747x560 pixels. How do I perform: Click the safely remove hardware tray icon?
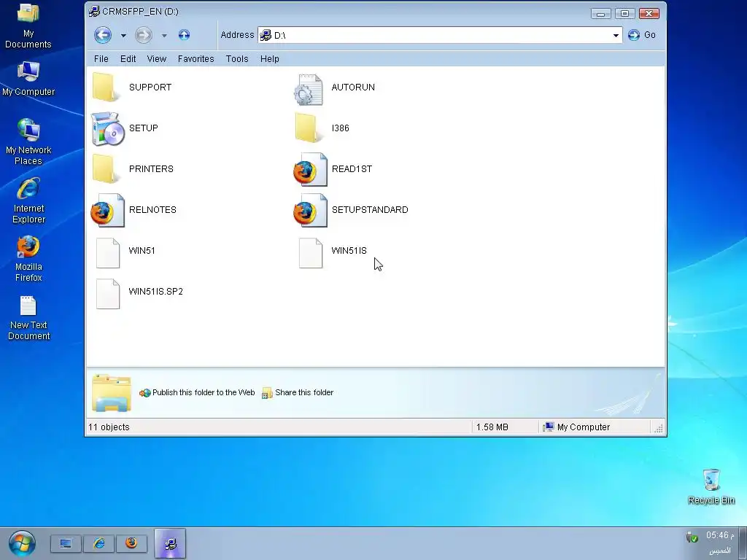(692, 537)
